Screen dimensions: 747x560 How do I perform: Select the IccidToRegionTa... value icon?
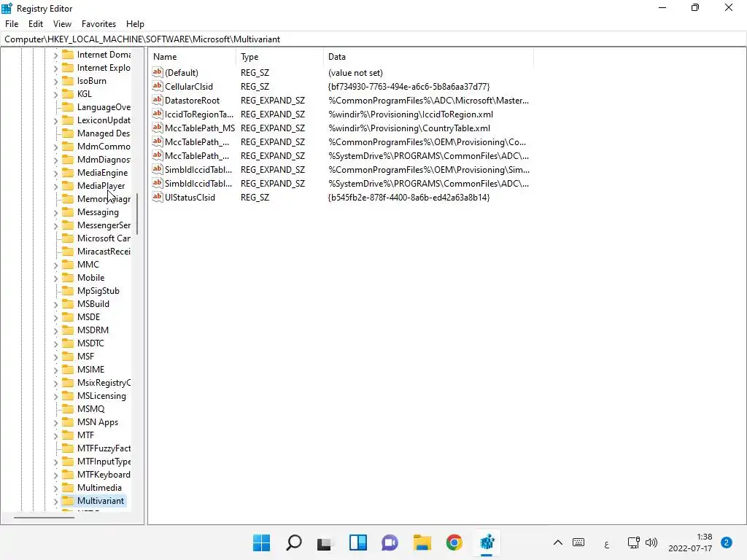tap(158, 114)
